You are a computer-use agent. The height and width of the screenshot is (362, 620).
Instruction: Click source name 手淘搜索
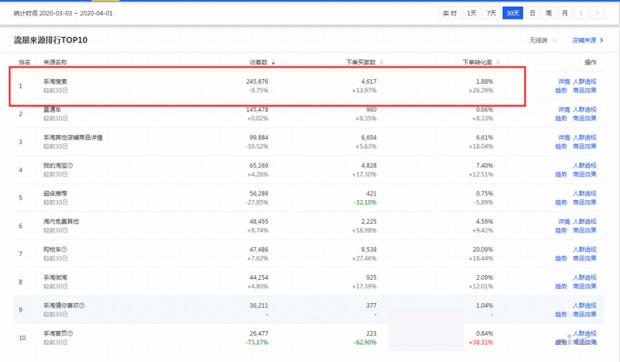pos(55,82)
